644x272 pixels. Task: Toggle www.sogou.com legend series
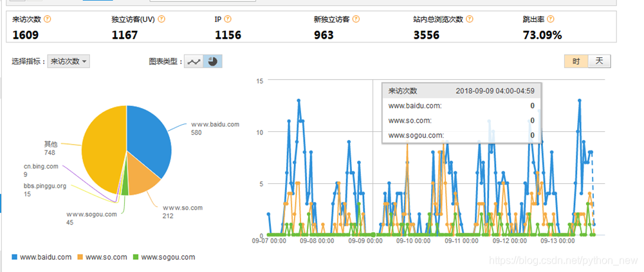pos(164,257)
